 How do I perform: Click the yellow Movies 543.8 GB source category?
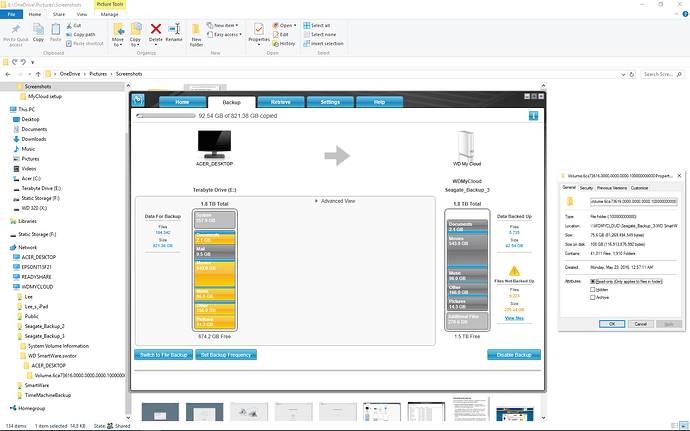coord(215,273)
